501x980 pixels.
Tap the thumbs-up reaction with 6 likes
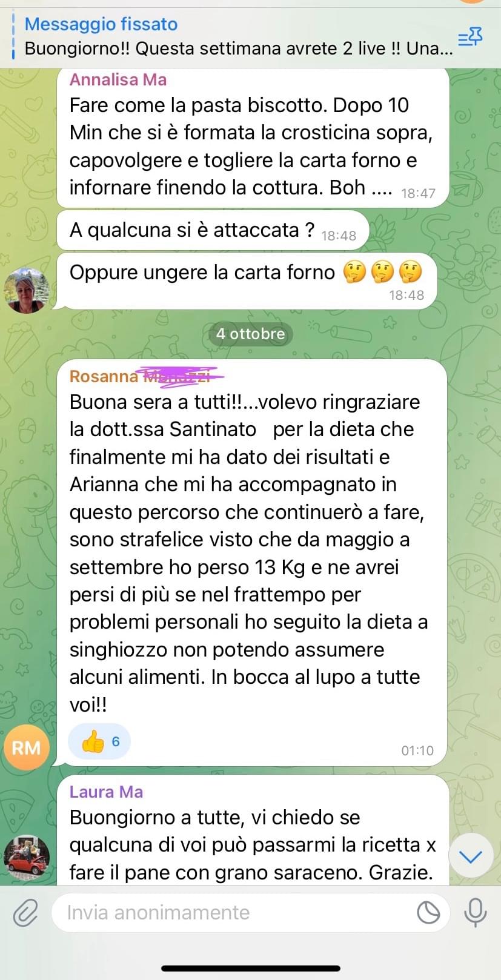99,741
